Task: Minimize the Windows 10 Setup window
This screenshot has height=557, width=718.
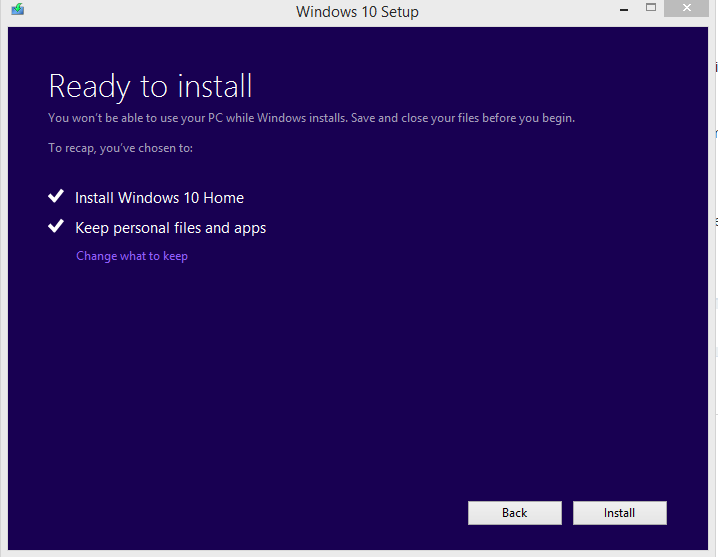Action: [x=624, y=9]
